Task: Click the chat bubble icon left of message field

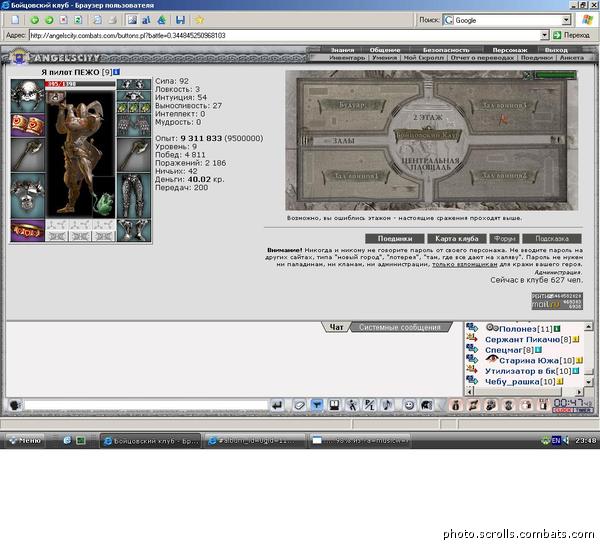Action: point(15,405)
